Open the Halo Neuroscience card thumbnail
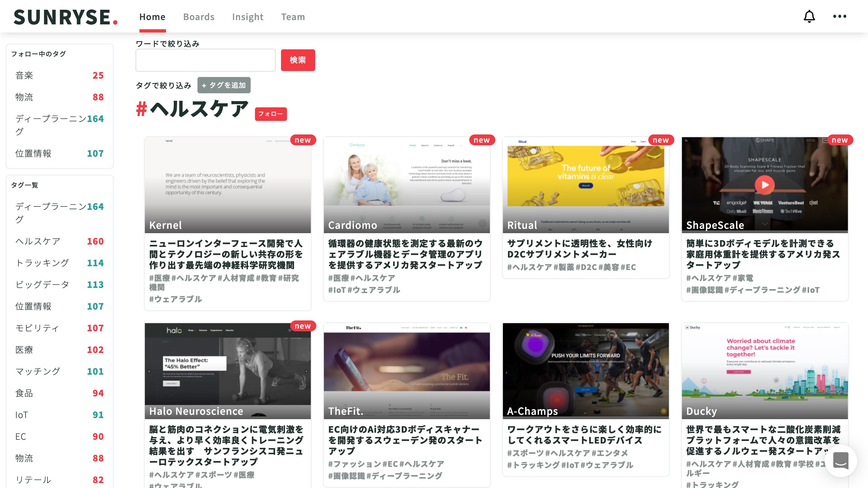This screenshot has width=868, height=488. (228, 371)
